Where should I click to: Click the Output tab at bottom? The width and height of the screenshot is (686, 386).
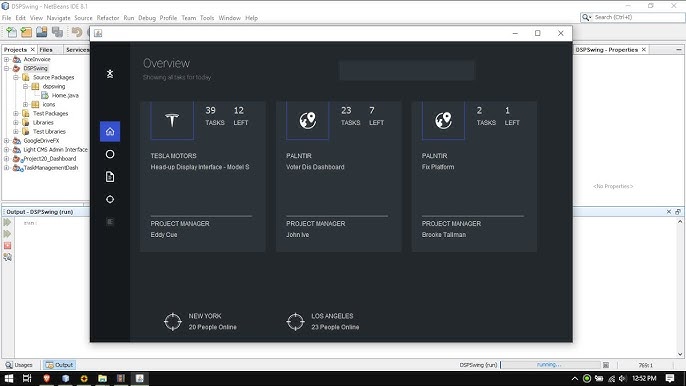(60, 365)
